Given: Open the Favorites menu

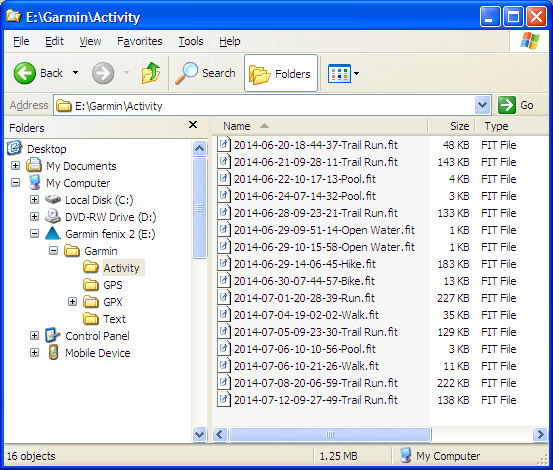Looking at the screenshot, I should [x=140, y=41].
